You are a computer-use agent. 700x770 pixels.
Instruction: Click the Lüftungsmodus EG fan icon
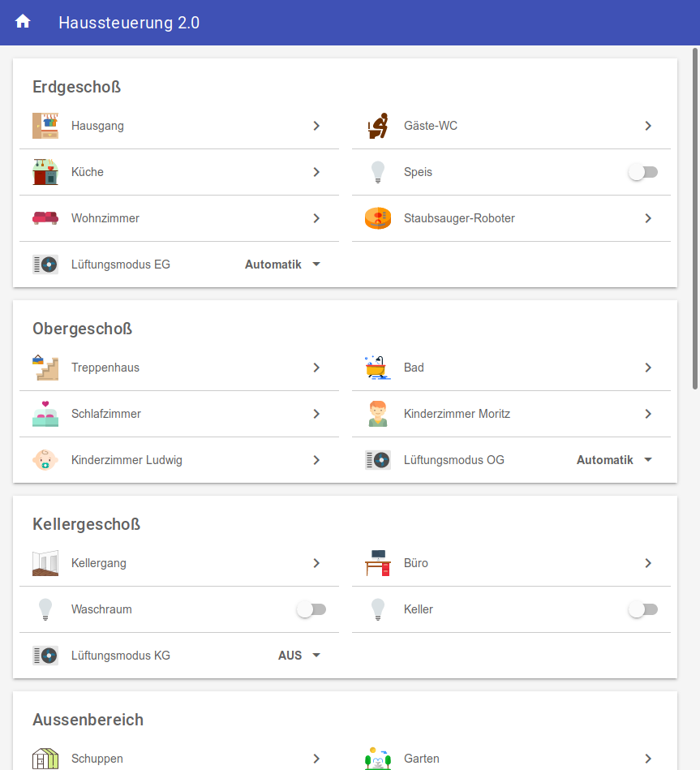click(x=45, y=265)
